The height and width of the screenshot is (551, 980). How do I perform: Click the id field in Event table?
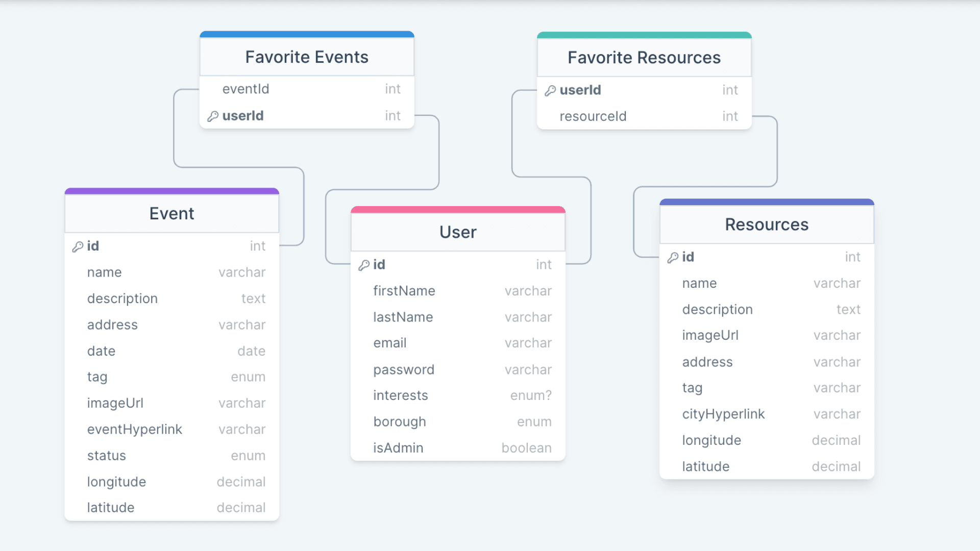click(172, 246)
